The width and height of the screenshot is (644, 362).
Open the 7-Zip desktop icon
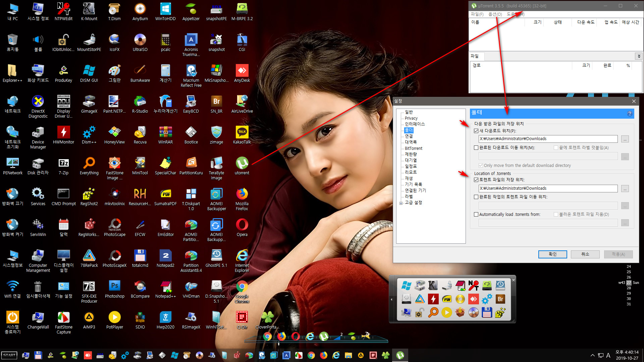click(x=63, y=166)
